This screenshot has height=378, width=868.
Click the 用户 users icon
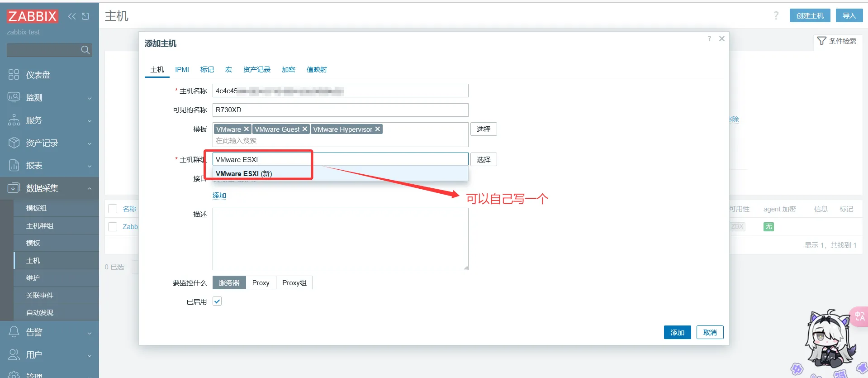[x=14, y=354]
